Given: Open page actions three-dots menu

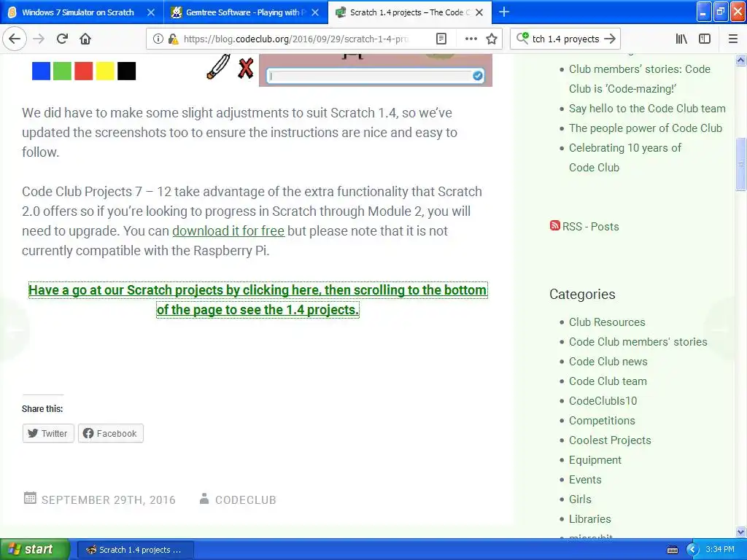Looking at the screenshot, I should 471,39.
